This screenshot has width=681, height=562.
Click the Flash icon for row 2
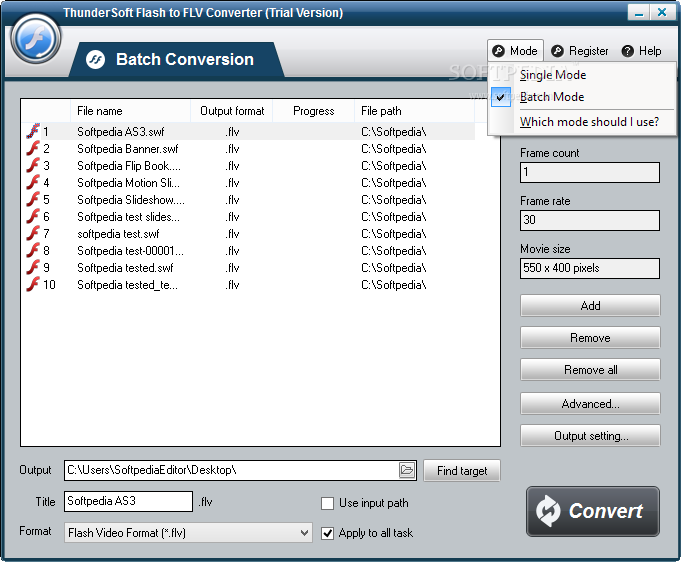[33, 149]
